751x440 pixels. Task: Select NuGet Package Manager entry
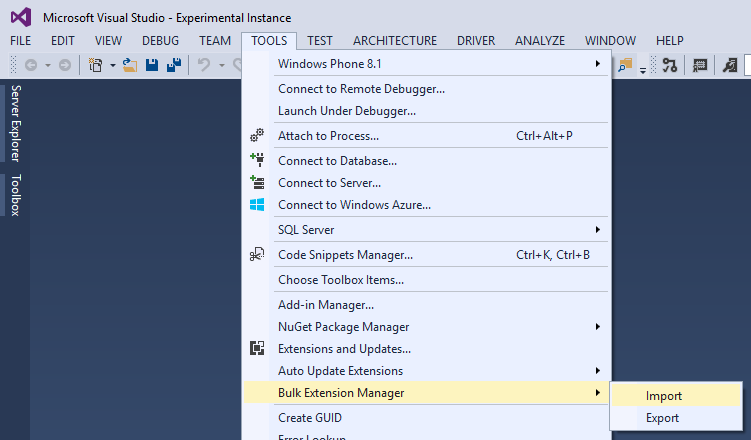pos(426,327)
